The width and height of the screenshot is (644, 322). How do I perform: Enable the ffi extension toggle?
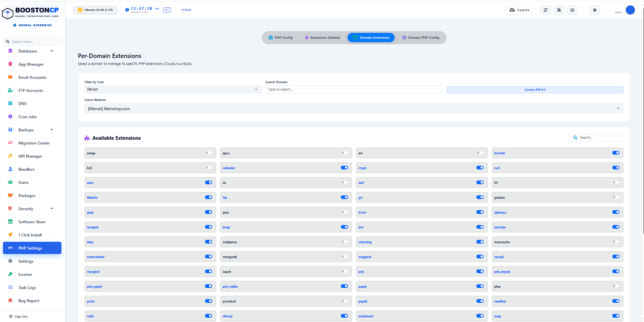(616, 183)
